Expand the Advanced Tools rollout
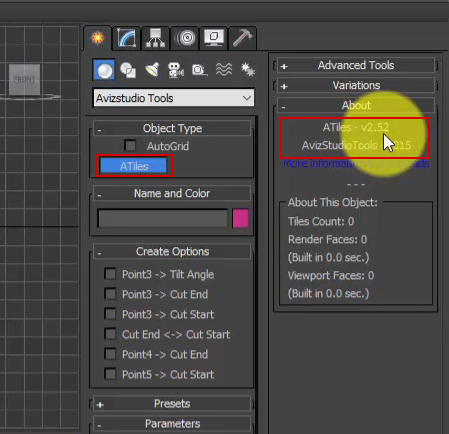The image size is (449, 434). 356,65
